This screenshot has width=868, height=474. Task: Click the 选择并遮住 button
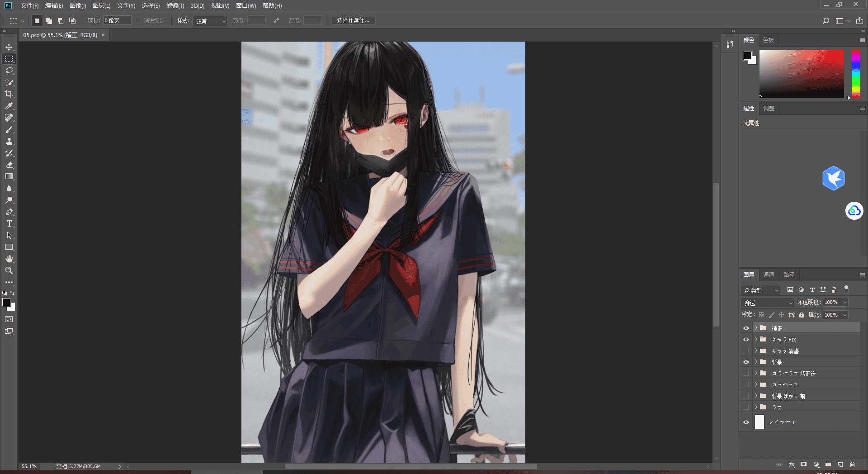(x=353, y=21)
